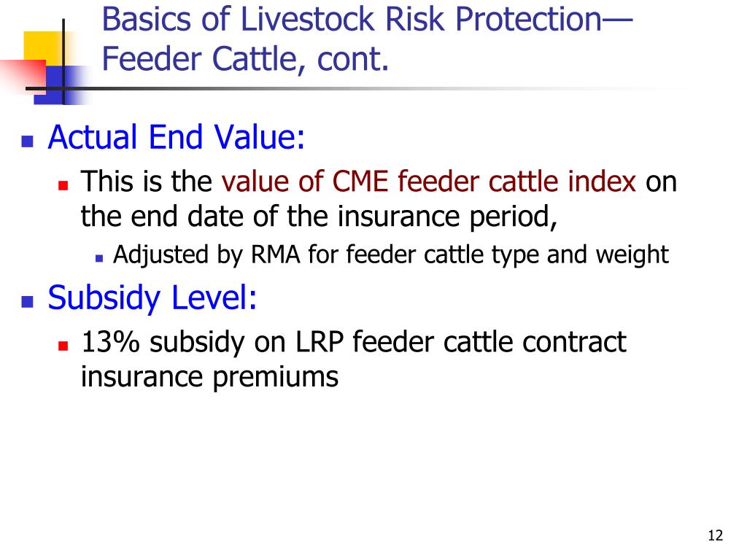Click the small blue bullet before 'Adjusted by RMA'
Viewport: 747px width, 560px height.
click(99, 259)
